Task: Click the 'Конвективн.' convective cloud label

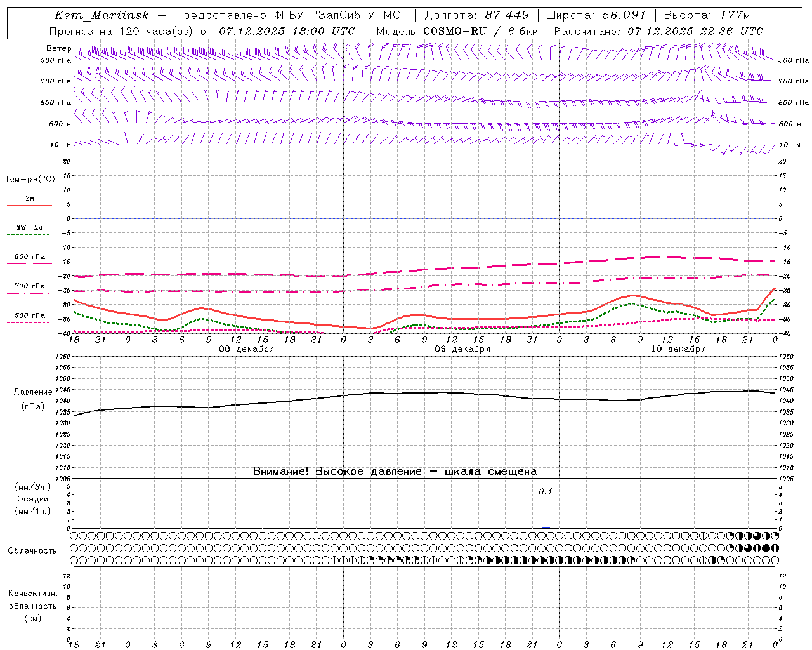Action: click(33, 594)
